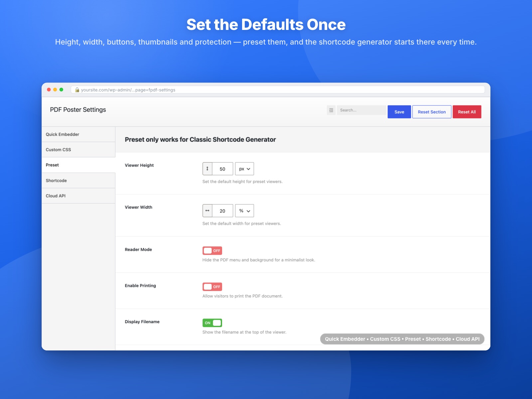Click the 'Preset only works for Classic Shortcode Generator' heading
Image resolution: width=532 pixels, height=399 pixels.
200,140
